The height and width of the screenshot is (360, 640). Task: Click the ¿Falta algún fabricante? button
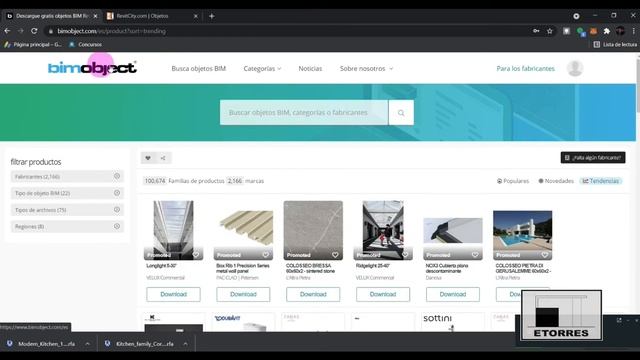593,158
